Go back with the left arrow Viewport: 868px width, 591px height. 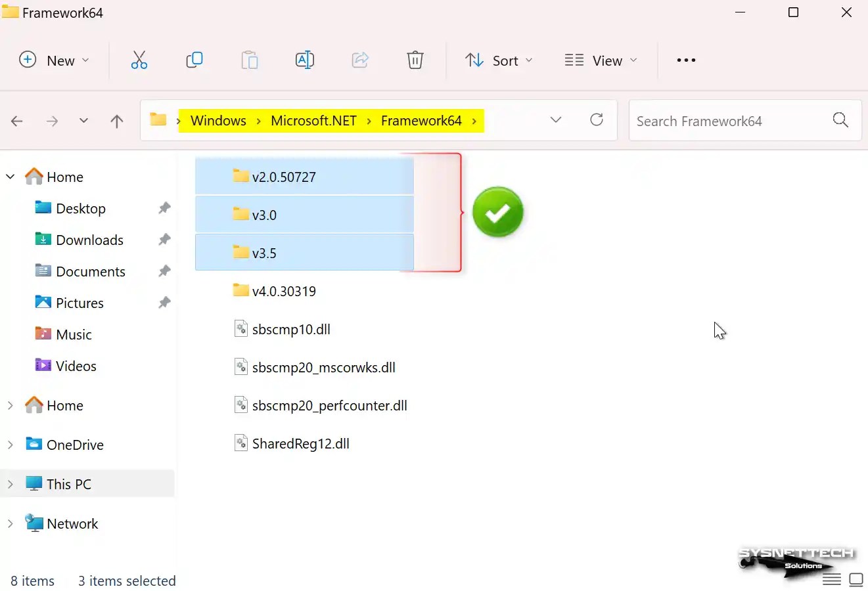click(17, 121)
